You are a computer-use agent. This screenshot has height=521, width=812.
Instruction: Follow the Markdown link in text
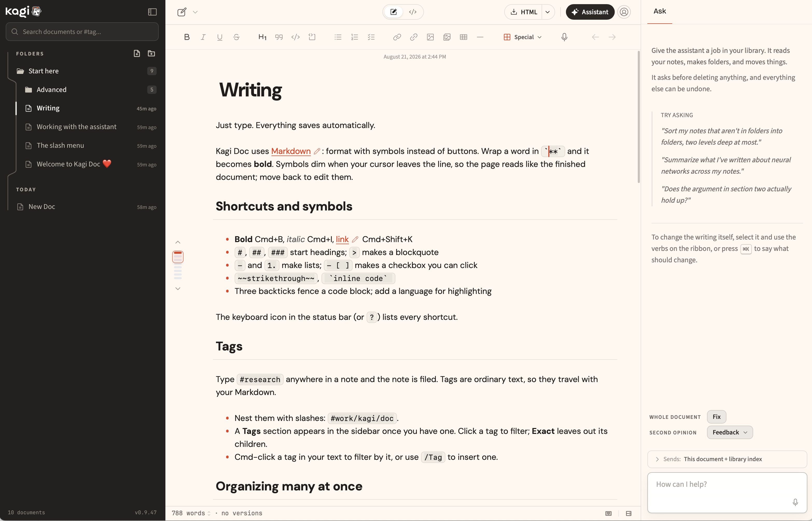pyautogui.click(x=291, y=151)
